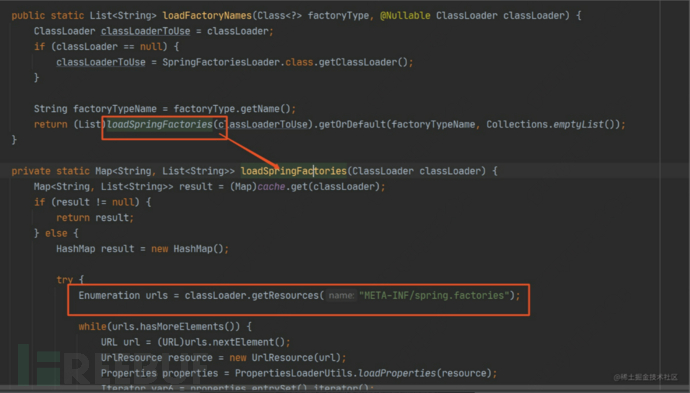Screen dimensions: 690x393
Task: Click loadSpringFactories call in return statement
Action: pyautogui.click(x=160, y=125)
